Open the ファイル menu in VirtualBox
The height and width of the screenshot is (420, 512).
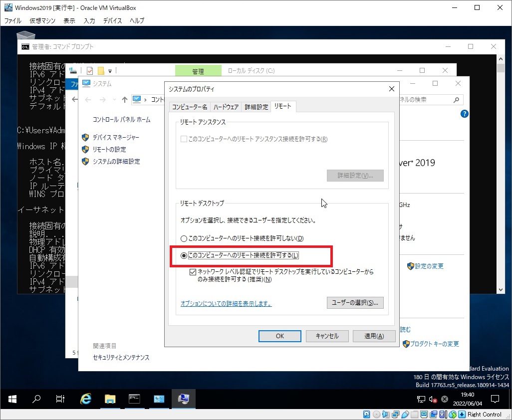point(13,20)
